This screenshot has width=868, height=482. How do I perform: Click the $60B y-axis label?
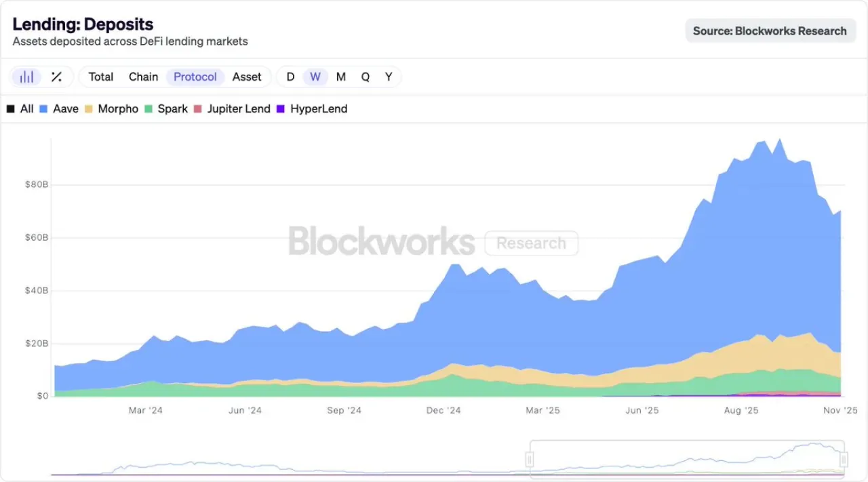point(35,237)
